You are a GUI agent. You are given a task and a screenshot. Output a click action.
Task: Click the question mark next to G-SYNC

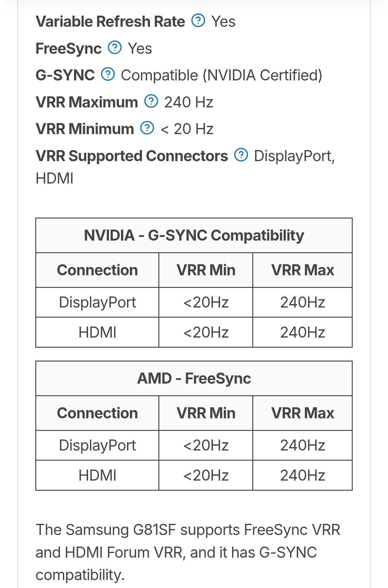click(108, 74)
